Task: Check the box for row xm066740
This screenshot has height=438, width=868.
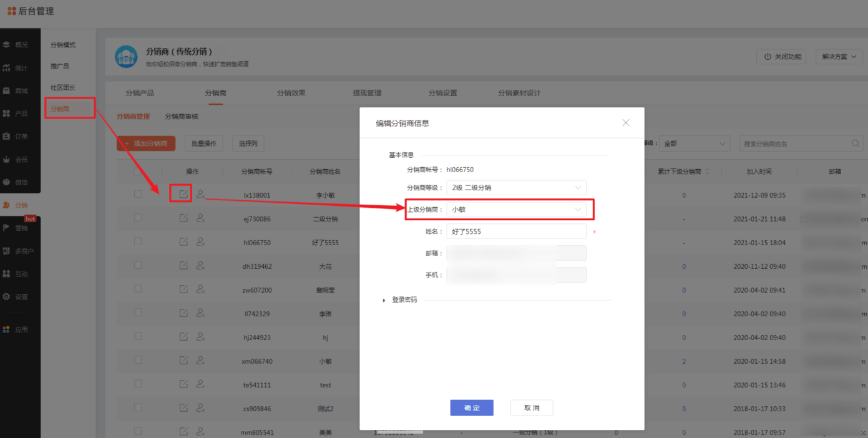Action: pyautogui.click(x=138, y=360)
